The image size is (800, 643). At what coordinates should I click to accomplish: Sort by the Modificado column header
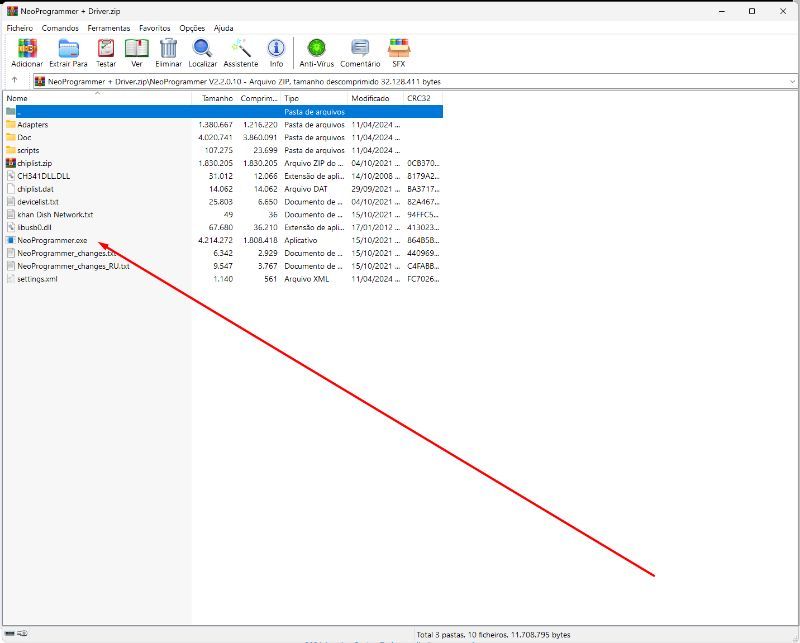click(x=375, y=98)
